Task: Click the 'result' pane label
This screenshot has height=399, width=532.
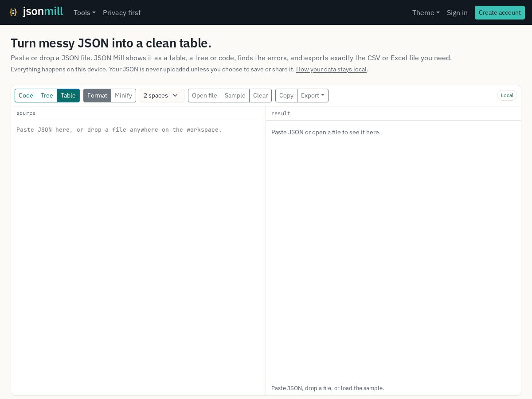Action: click(281, 113)
